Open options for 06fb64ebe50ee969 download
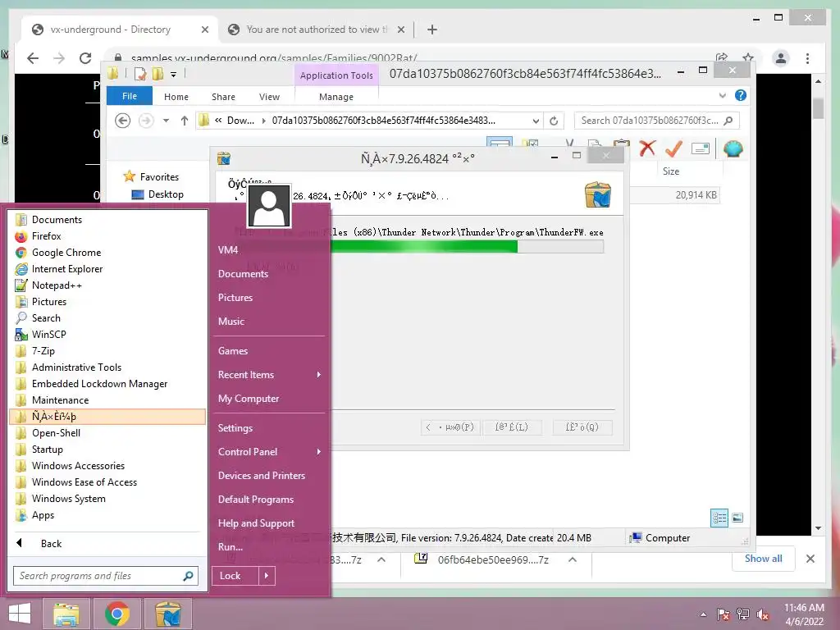The image size is (840, 630). click(572, 559)
